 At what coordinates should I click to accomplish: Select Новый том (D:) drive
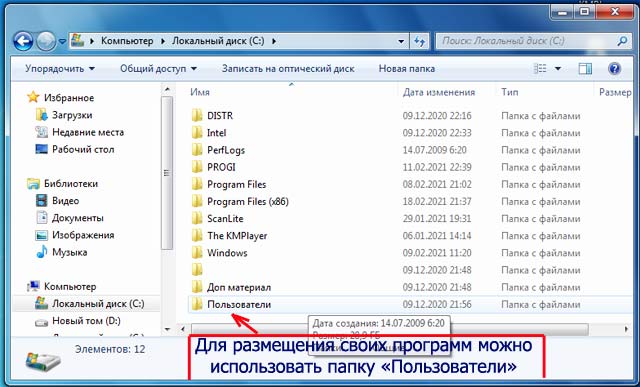pos(86,320)
